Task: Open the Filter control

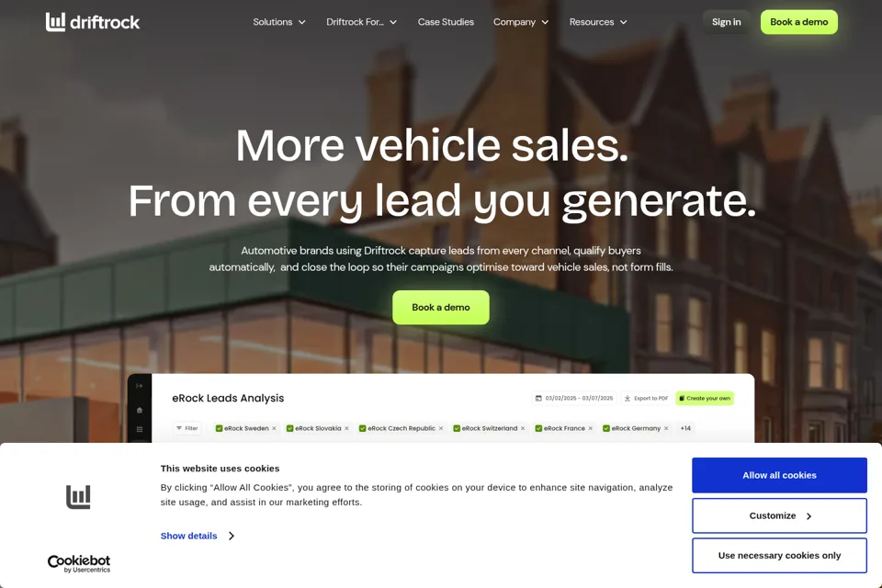Action: tap(187, 428)
